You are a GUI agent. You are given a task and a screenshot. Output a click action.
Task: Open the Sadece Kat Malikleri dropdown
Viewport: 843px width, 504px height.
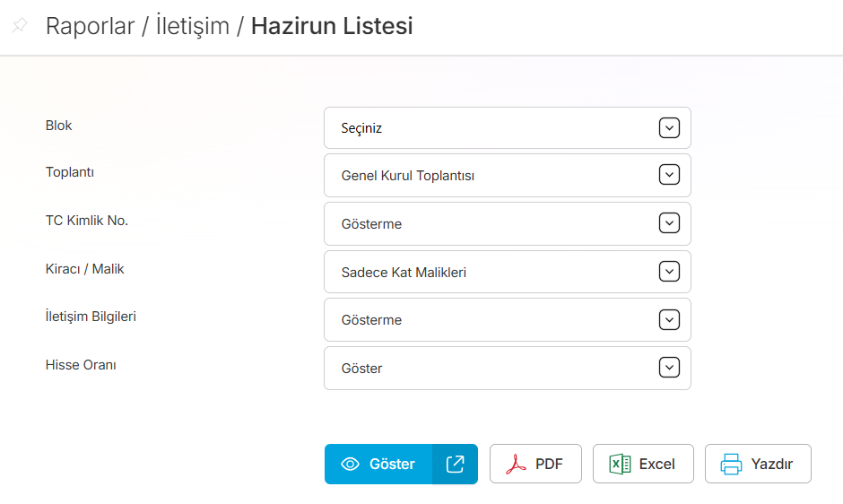click(x=493, y=272)
